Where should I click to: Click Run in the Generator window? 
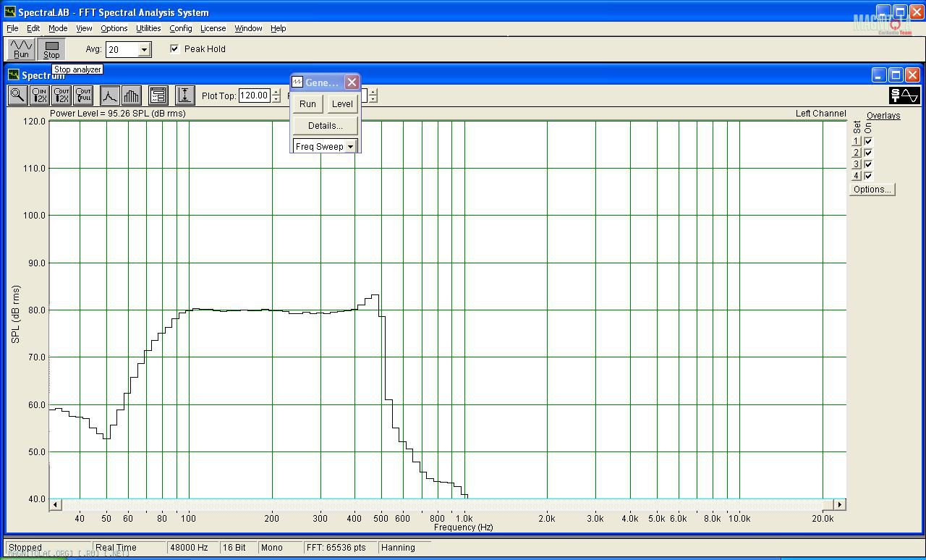[x=307, y=103]
